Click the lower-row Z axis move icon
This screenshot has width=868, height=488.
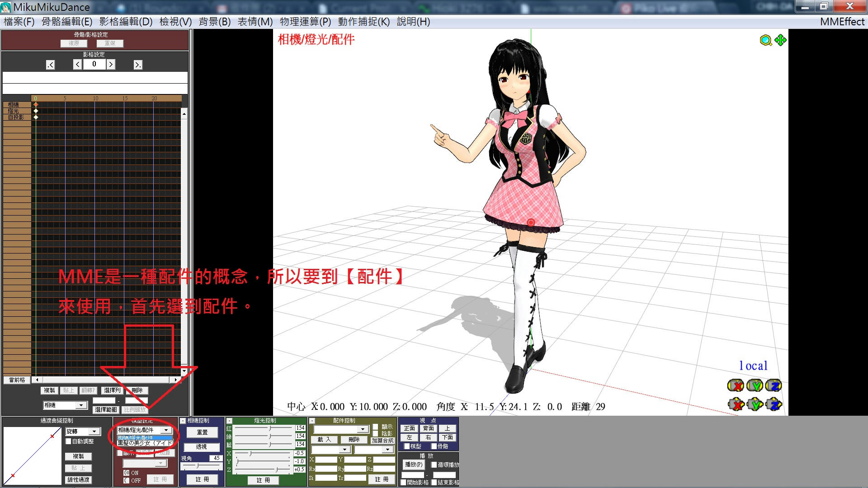(x=774, y=404)
